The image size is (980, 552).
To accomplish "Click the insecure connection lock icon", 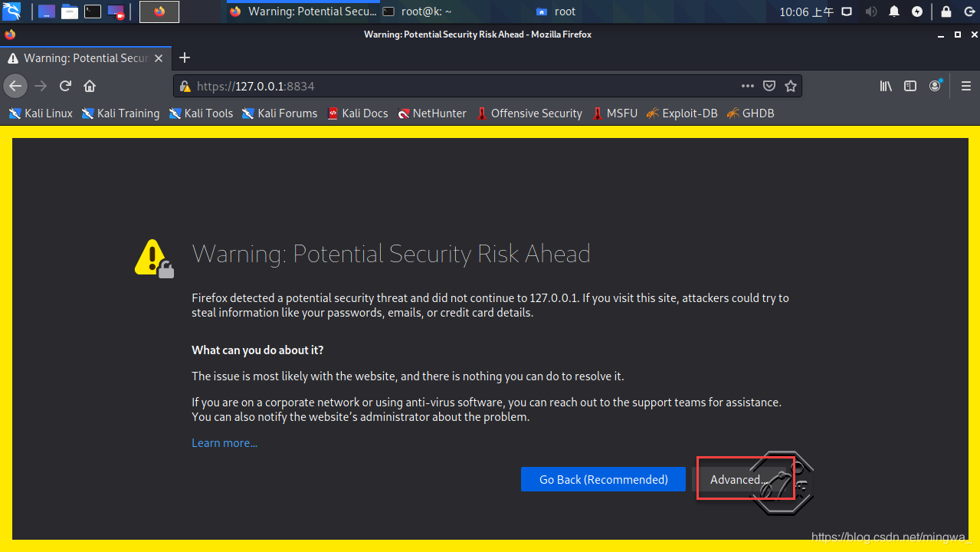I will tap(184, 87).
